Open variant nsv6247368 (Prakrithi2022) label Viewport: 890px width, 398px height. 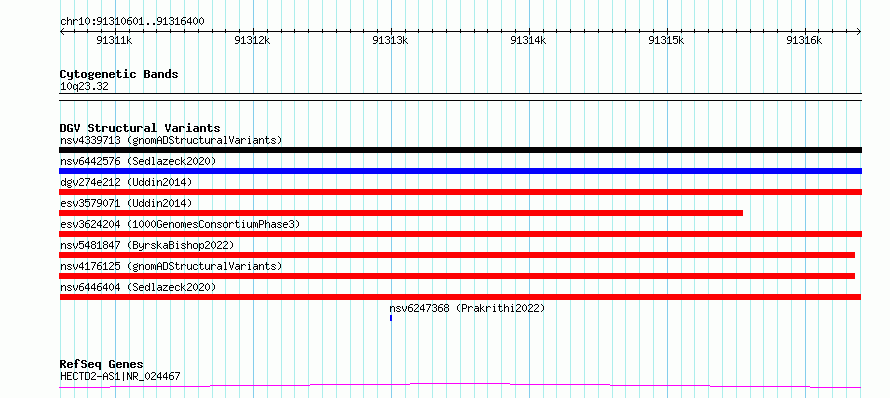pyautogui.click(x=467, y=308)
